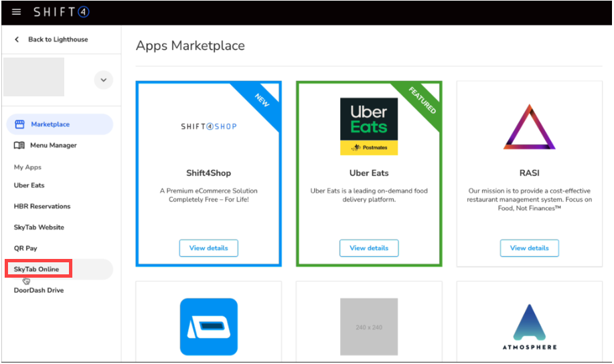
Task: Click the Uber Eats card title
Action: tap(369, 173)
